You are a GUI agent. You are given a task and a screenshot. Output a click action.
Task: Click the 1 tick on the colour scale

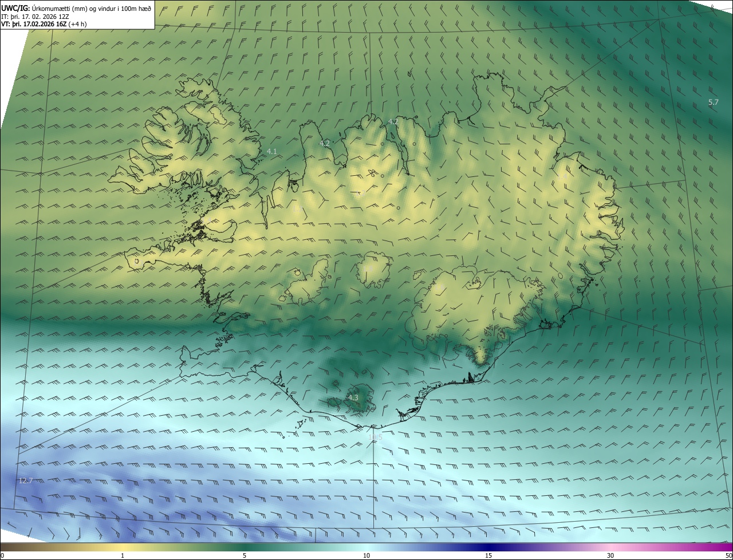123,555
